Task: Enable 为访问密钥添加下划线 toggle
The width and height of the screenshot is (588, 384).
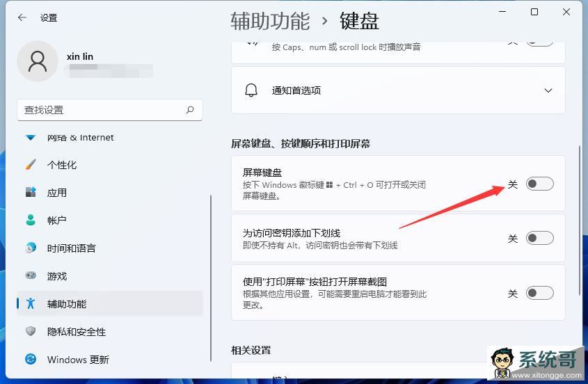Action: [539, 238]
